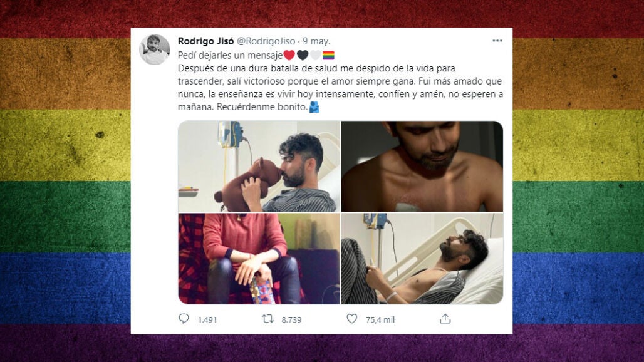The width and height of the screenshot is (644, 362).
Task: Open the three-dot more options menu
Action: point(497,41)
